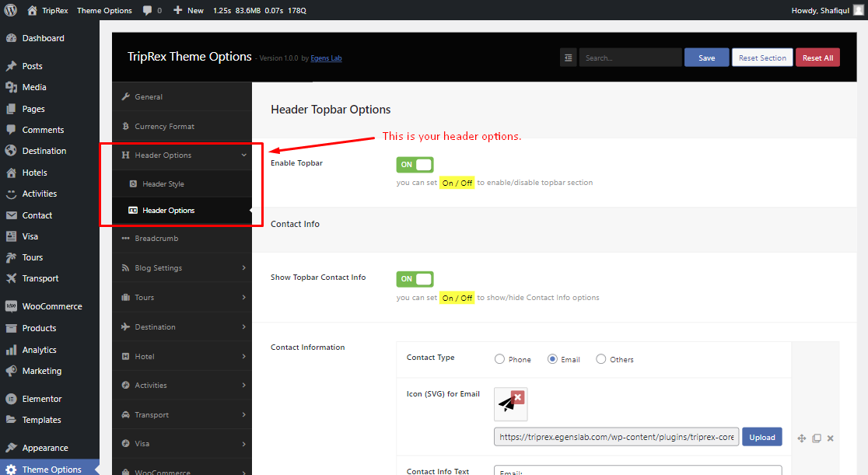The height and width of the screenshot is (475, 868).
Task: Open Breadcrumb options tab
Action: [x=181, y=239]
